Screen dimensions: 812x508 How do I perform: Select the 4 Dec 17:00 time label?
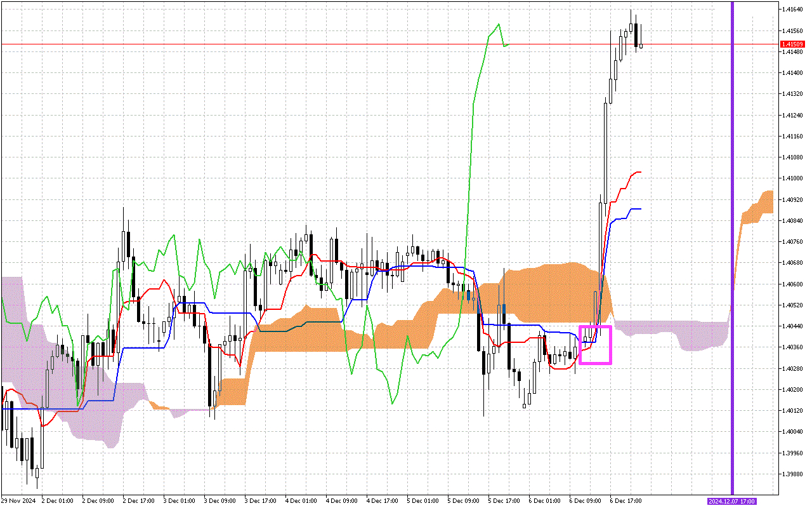click(x=383, y=501)
